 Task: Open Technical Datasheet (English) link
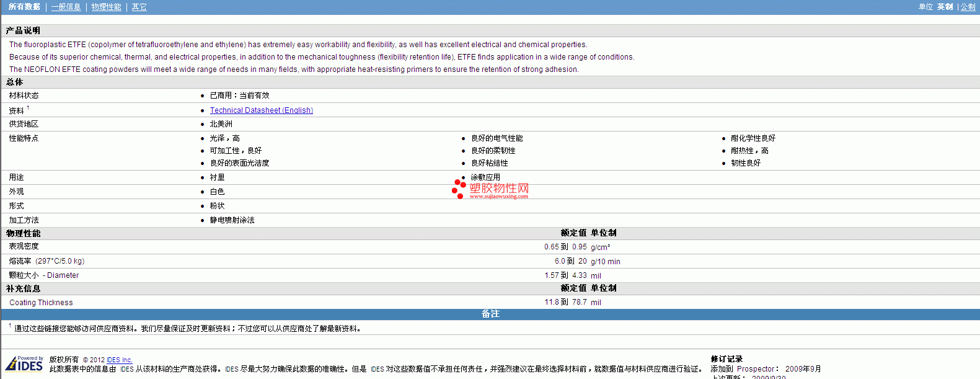tap(261, 110)
